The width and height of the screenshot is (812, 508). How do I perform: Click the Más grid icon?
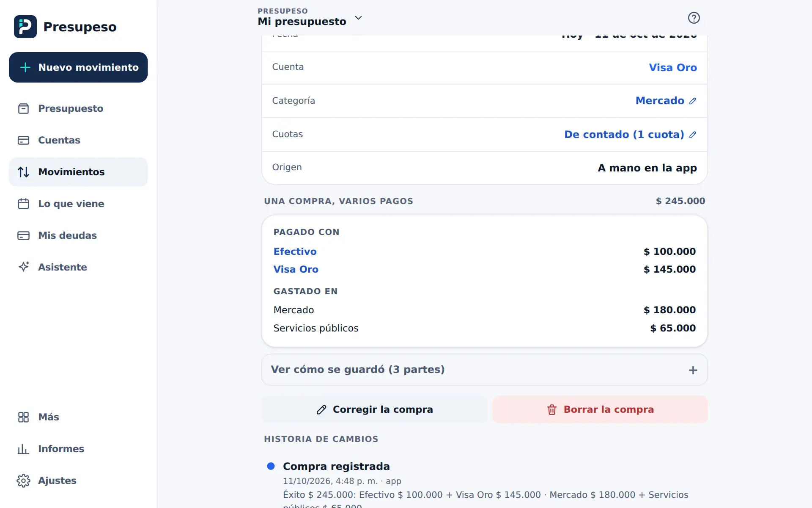click(x=24, y=417)
